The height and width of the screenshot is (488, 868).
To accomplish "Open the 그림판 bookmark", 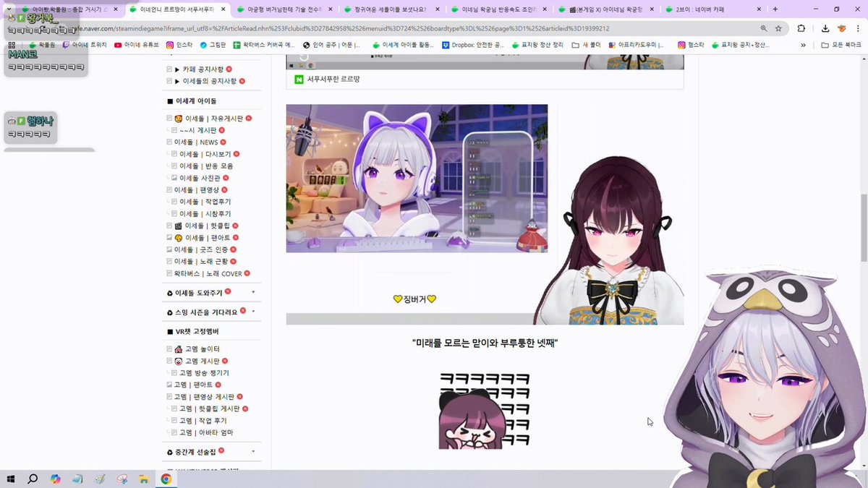I will coord(213,45).
